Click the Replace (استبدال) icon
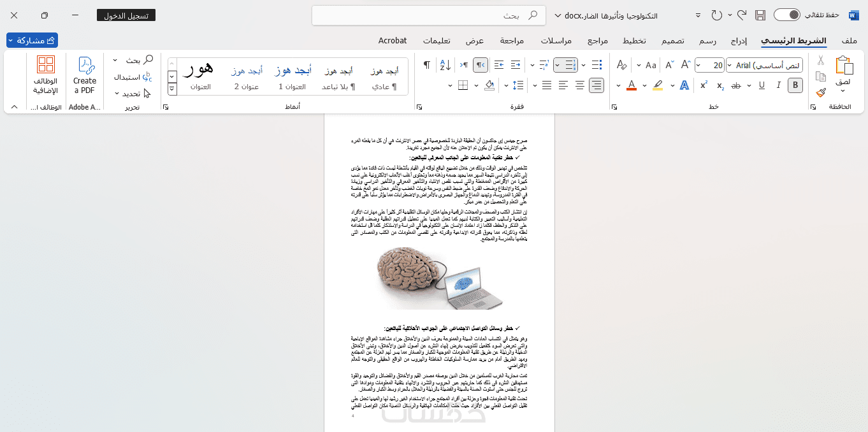This screenshot has height=432, width=868. pyautogui.click(x=133, y=77)
